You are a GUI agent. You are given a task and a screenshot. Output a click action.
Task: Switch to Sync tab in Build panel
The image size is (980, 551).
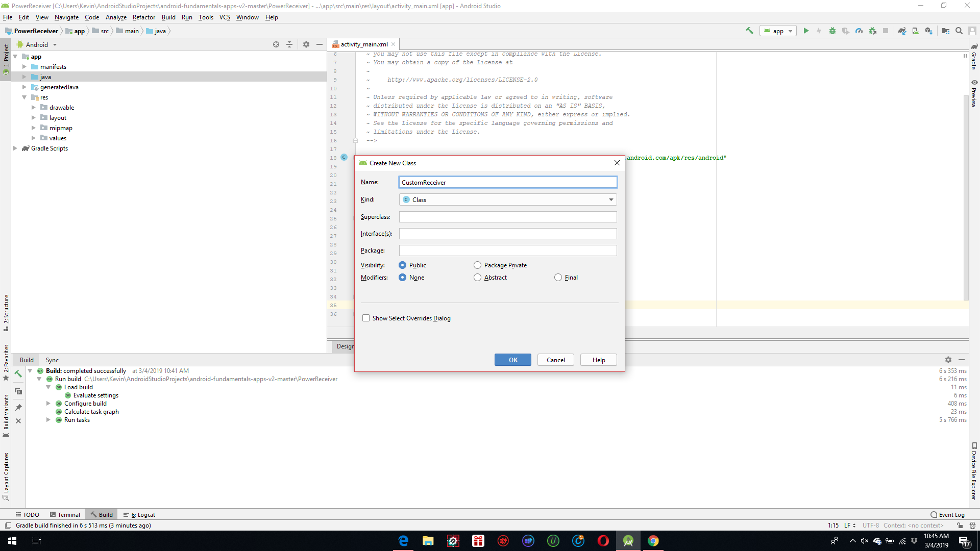(x=52, y=360)
